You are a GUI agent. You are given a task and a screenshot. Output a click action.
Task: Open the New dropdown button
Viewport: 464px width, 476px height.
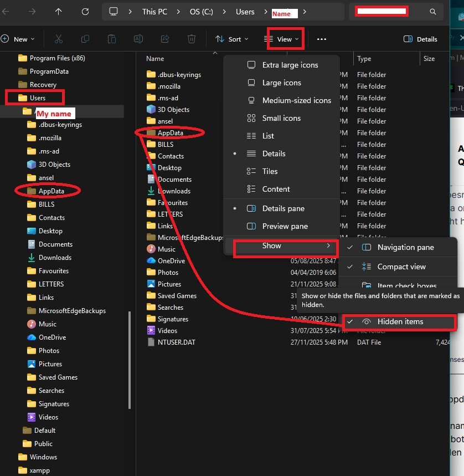tap(18, 39)
